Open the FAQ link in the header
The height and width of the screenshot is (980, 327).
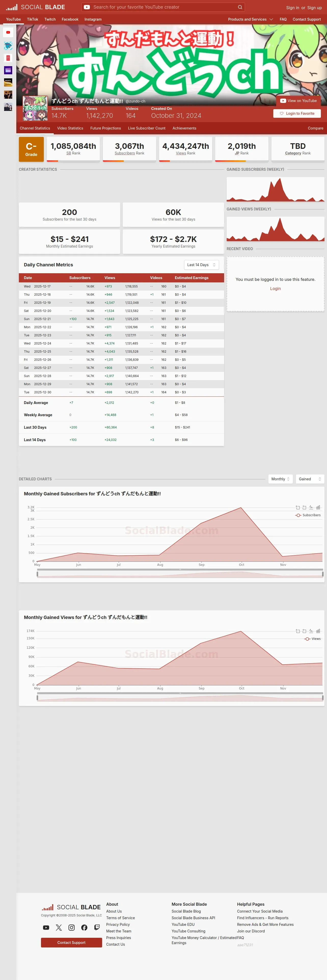(283, 19)
